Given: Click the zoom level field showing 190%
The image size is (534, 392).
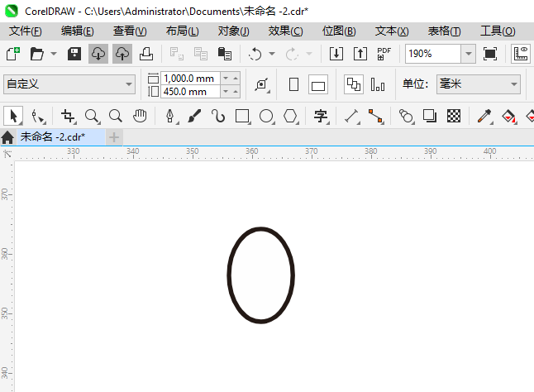Looking at the screenshot, I should pyautogui.click(x=433, y=54).
